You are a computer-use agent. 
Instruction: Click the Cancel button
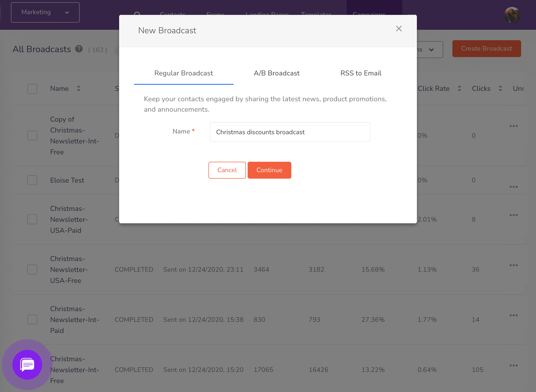[x=227, y=170]
